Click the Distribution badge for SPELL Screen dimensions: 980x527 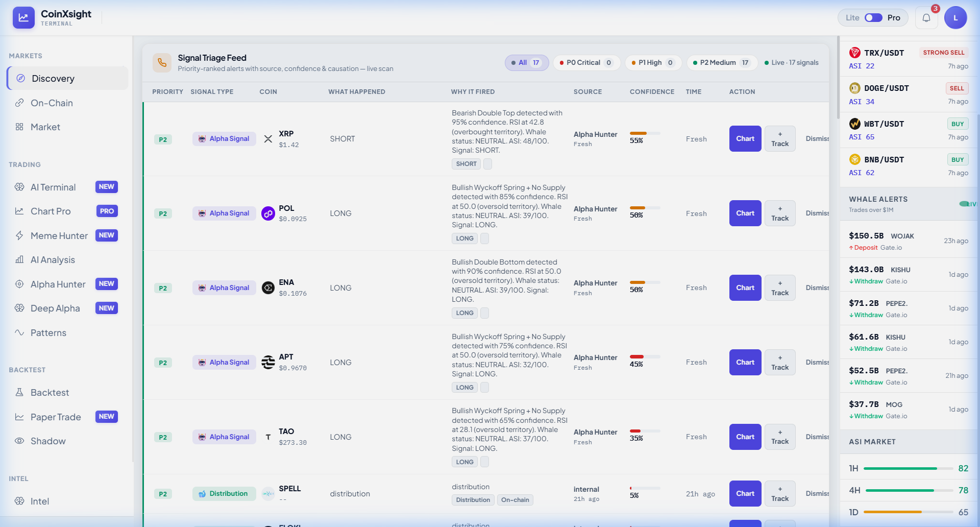tap(224, 493)
